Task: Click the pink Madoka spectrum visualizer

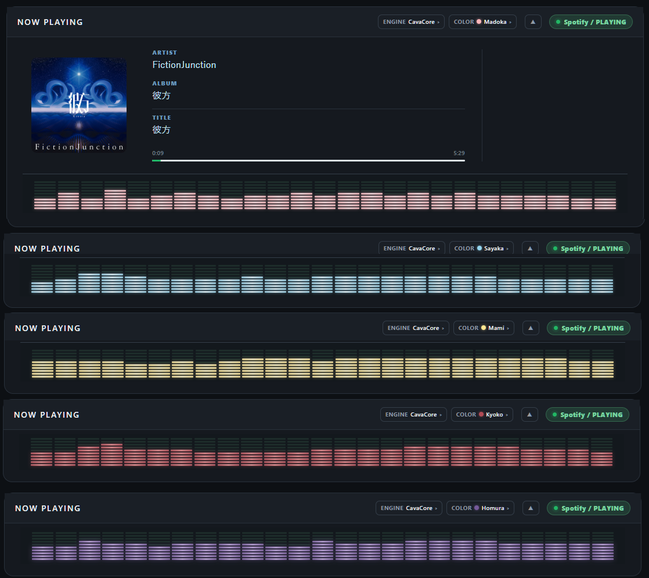Action: tap(325, 195)
